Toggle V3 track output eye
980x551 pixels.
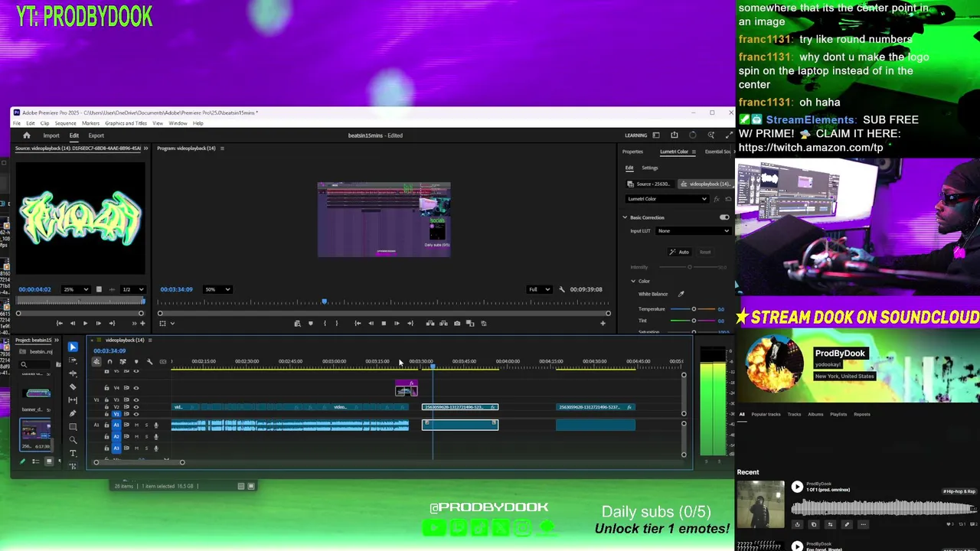pyautogui.click(x=136, y=399)
